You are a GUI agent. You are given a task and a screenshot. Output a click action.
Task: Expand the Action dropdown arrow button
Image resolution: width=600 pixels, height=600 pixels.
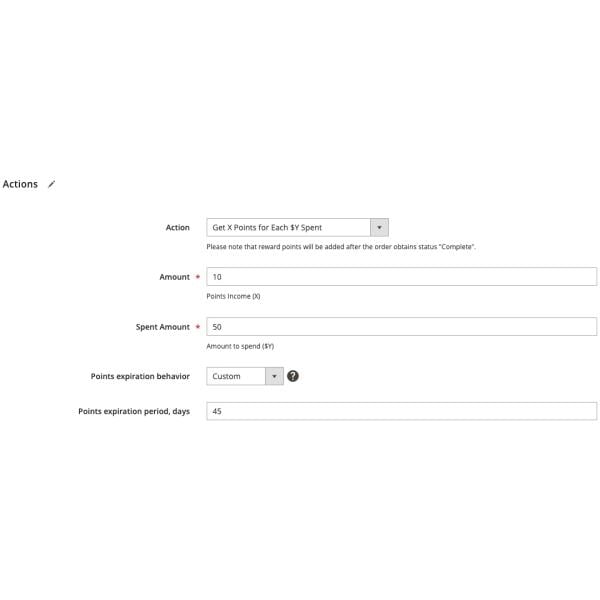[x=379, y=227]
